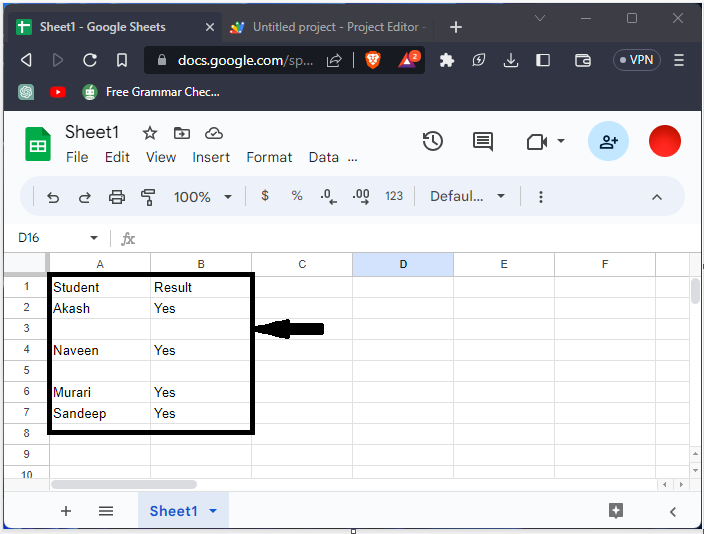Click the Result header cell
This screenshot has width=704, height=534.
[x=201, y=287]
